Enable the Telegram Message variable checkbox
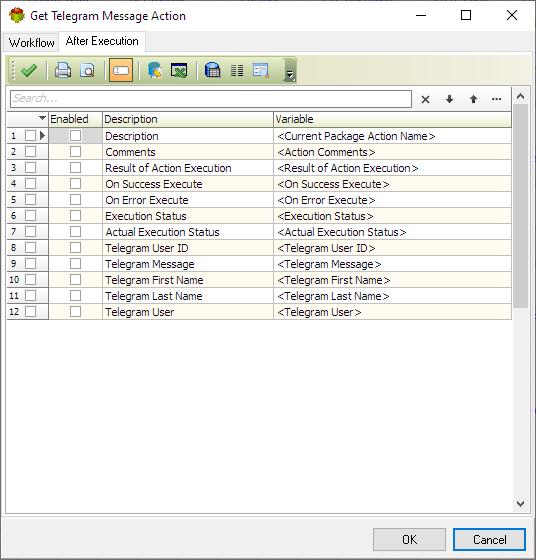Image resolution: width=536 pixels, height=560 pixels. (75, 264)
